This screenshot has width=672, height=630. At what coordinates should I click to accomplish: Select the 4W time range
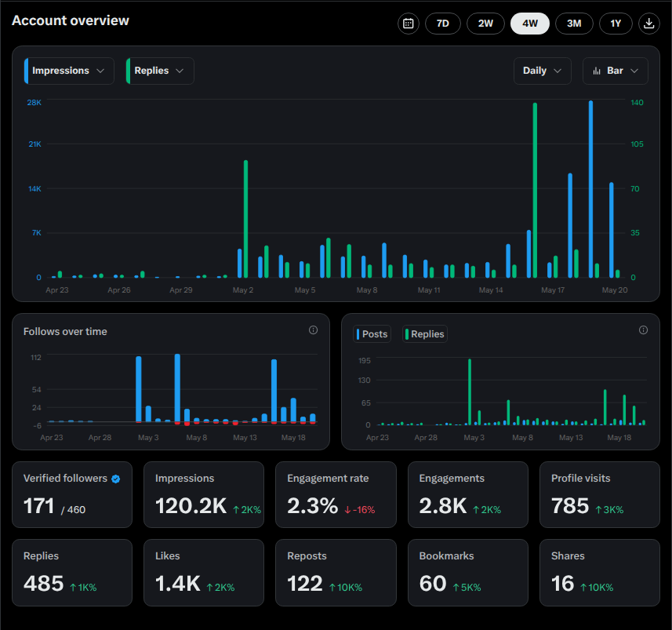530,24
